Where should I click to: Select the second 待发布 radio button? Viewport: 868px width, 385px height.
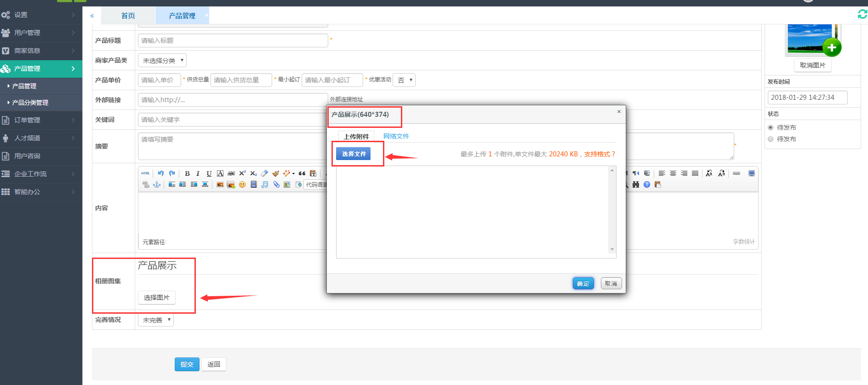(x=771, y=139)
